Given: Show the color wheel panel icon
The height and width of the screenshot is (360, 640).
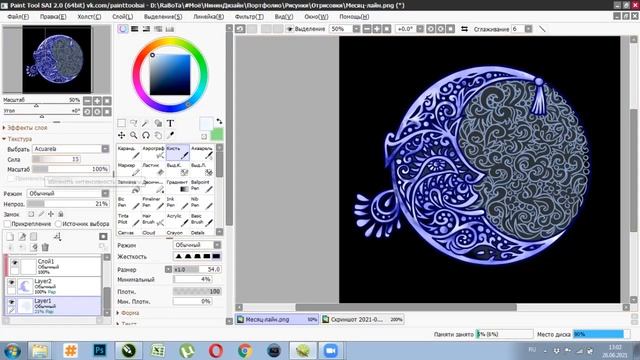Looking at the screenshot, I should click(122, 29).
